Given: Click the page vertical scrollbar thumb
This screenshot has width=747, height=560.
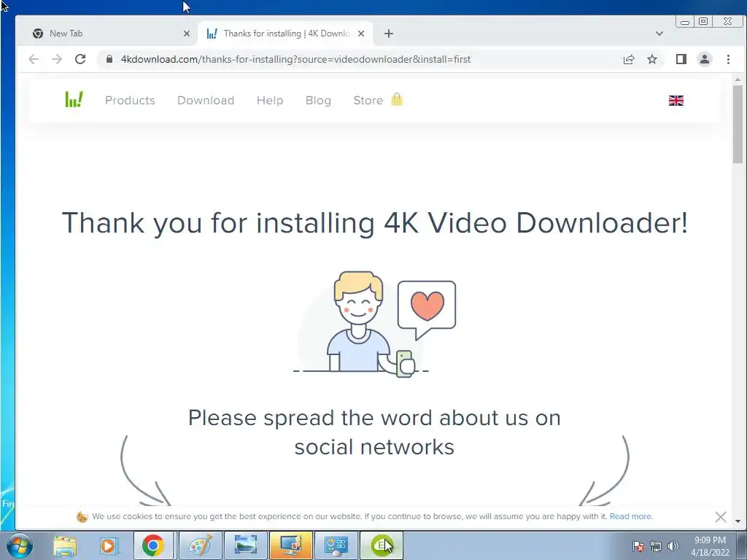Looking at the screenshot, I should point(738,124).
